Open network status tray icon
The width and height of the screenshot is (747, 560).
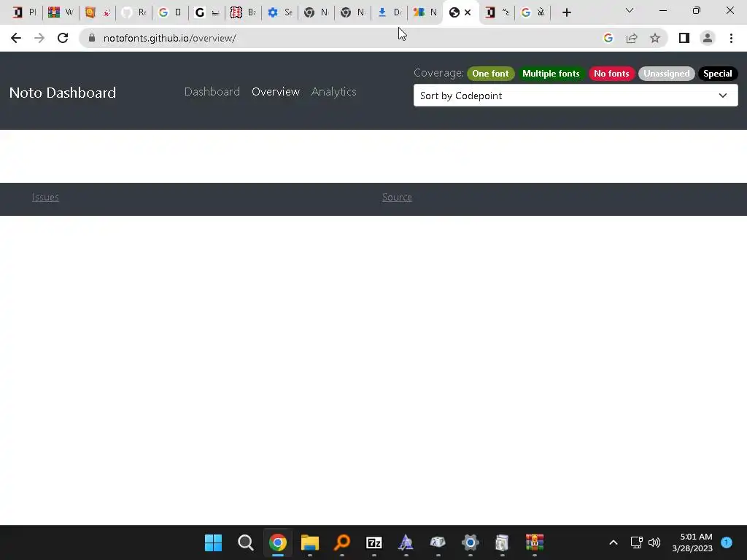tap(637, 542)
